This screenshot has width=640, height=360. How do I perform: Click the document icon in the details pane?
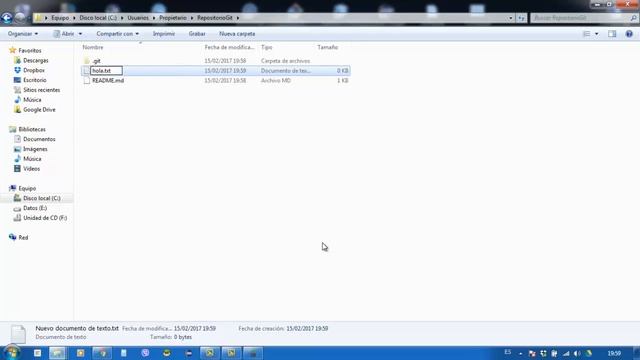click(x=18, y=333)
